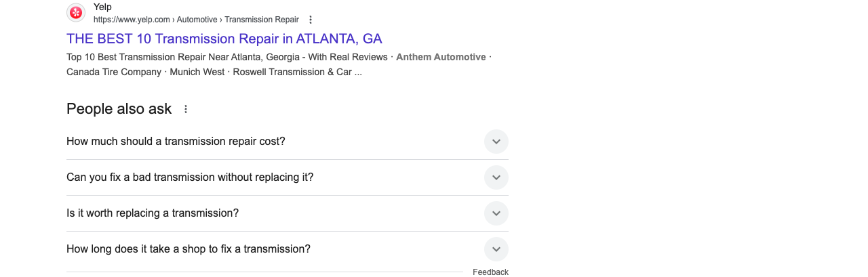Viewport: 868px width, 277px height.
Task: Click the Feedback link
Action: click(x=490, y=272)
